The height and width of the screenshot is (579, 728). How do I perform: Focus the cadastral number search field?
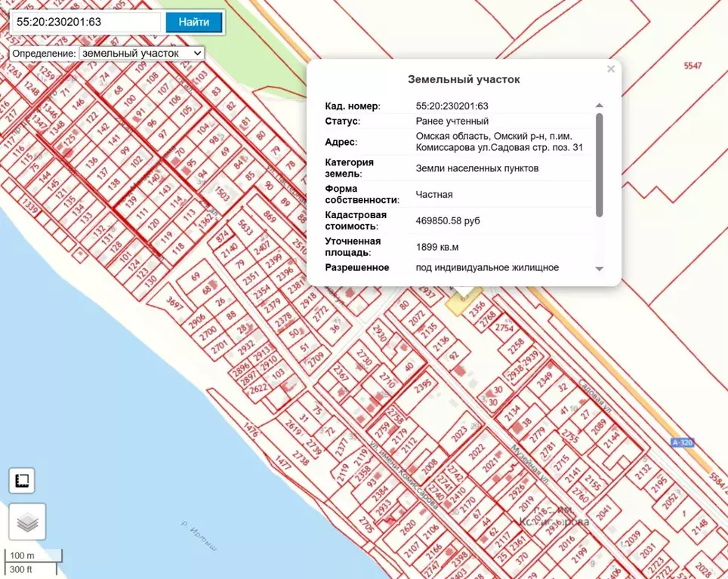tap(86, 22)
